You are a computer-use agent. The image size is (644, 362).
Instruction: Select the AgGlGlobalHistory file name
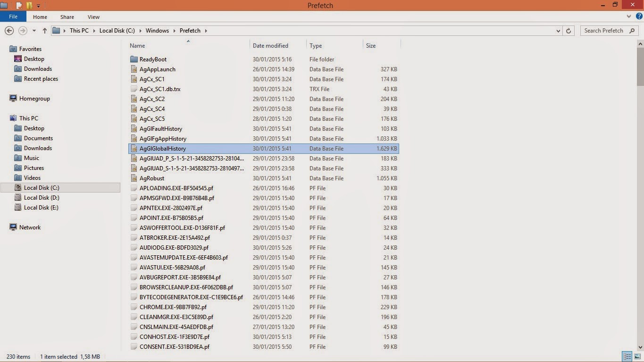(163, 149)
